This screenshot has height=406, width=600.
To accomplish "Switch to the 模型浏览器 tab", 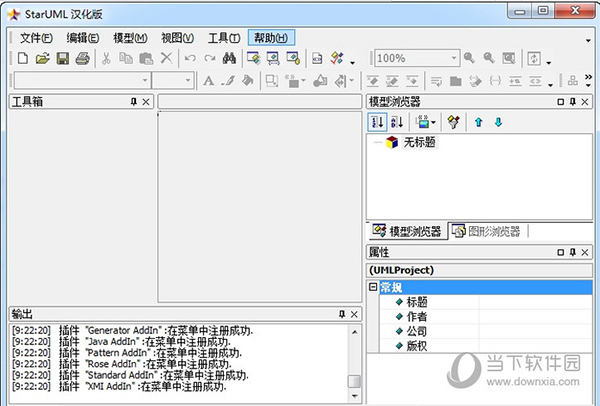I will coord(407,231).
